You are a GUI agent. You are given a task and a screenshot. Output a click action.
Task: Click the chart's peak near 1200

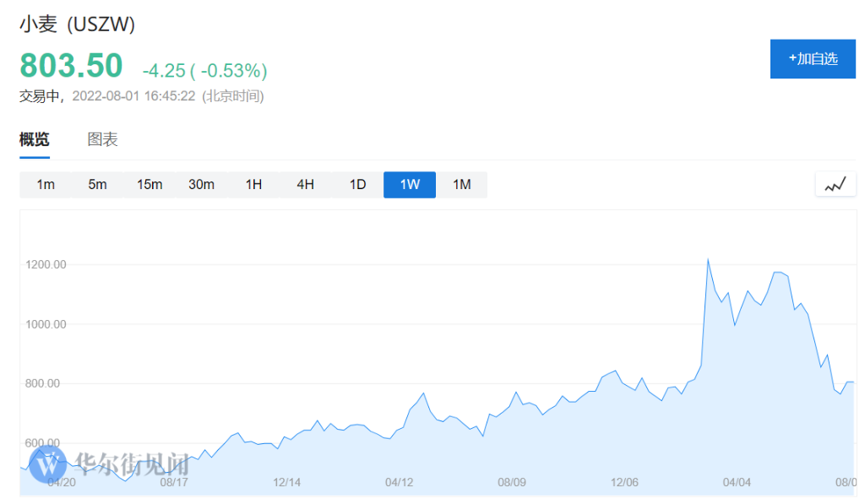[x=707, y=260]
